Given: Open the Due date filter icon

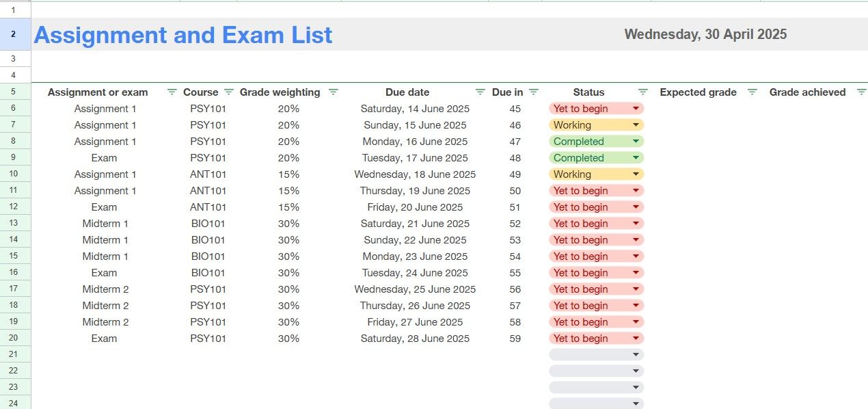Looking at the screenshot, I should click(480, 92).
